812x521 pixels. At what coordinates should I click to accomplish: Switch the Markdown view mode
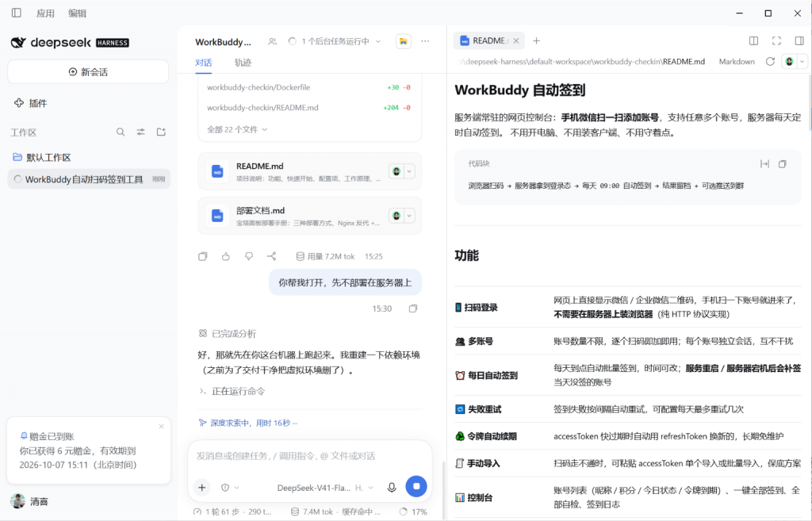click(737, 62)
